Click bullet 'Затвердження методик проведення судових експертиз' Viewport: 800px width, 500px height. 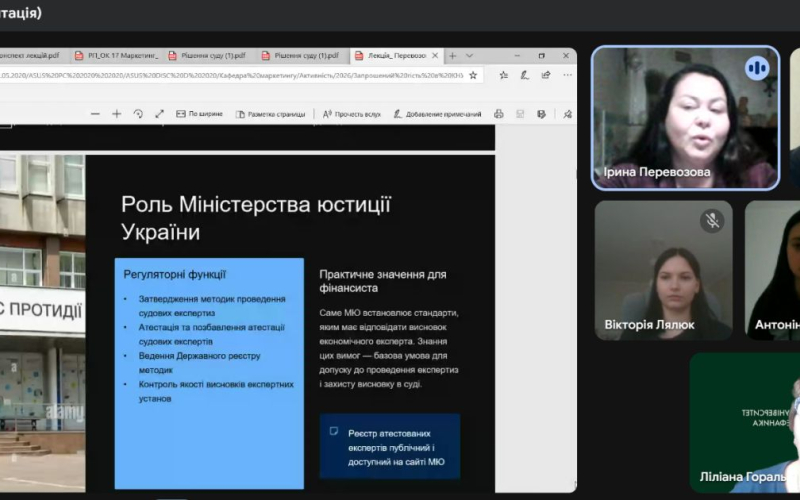212,306
